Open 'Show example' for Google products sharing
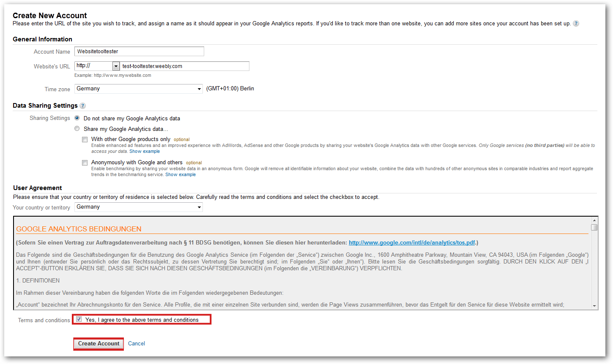Screen dimensions: 613x364 (145, 151)
